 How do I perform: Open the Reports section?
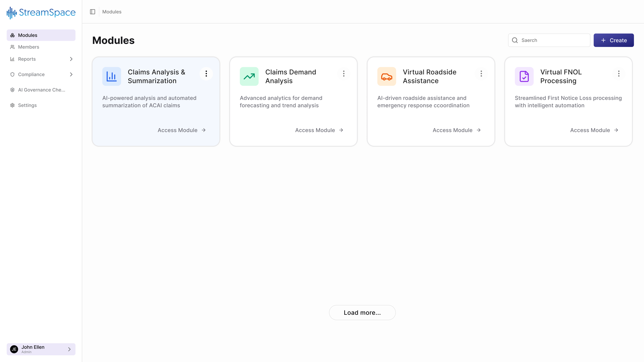pyautogui.click(x=41, y=59)
